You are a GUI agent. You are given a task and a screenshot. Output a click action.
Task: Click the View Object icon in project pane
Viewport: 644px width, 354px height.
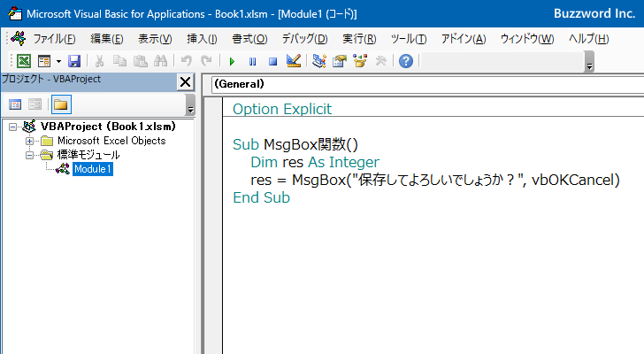click(34, 104)
